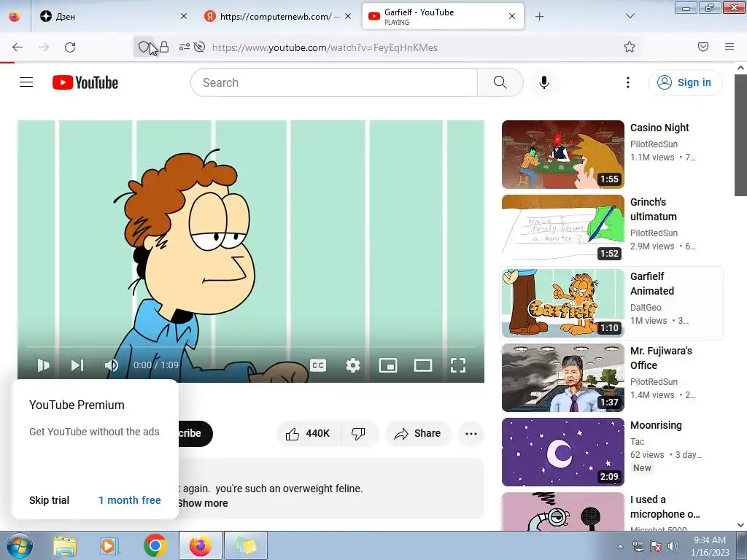Launch Windows Media Player from taskbar
The height and width of the screenshot is (560, 747).
109,545
